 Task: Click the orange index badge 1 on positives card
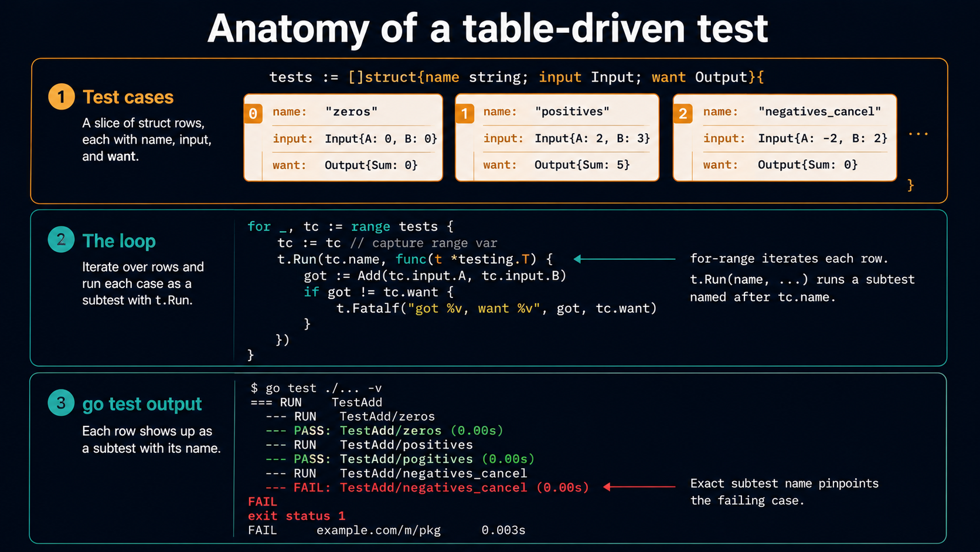point(464,113)
